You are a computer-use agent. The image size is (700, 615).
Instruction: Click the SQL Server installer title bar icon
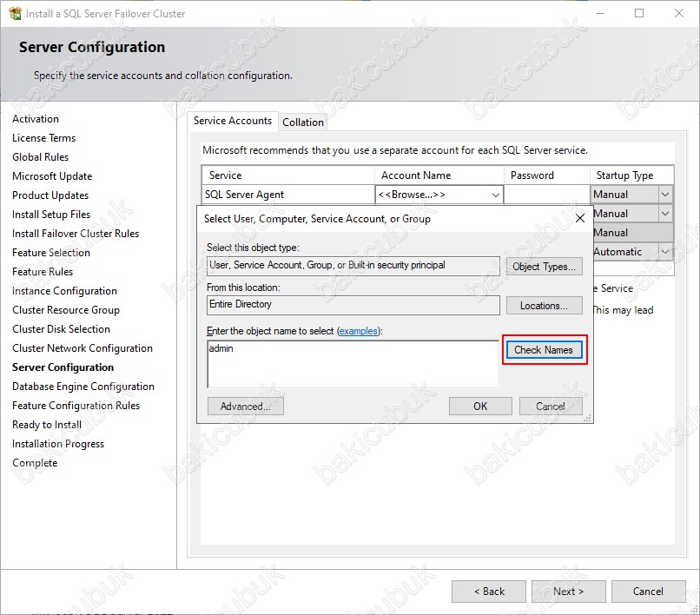(x=15, y=13)
